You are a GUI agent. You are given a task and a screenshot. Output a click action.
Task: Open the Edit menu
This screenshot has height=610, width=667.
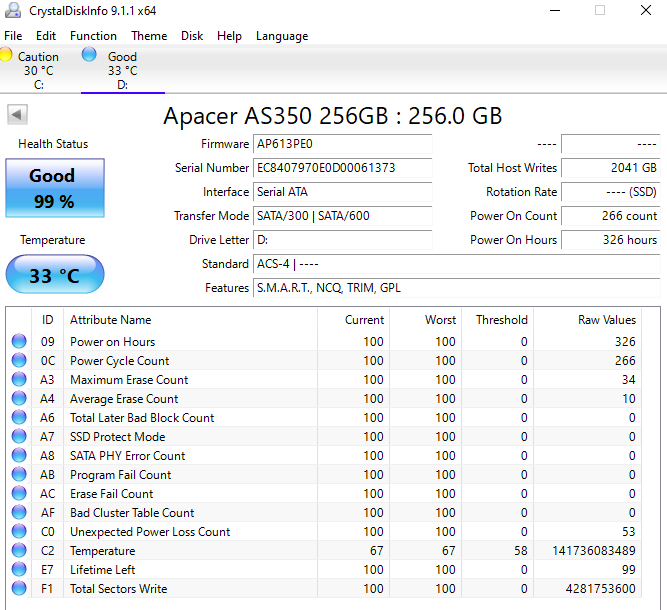46,36
